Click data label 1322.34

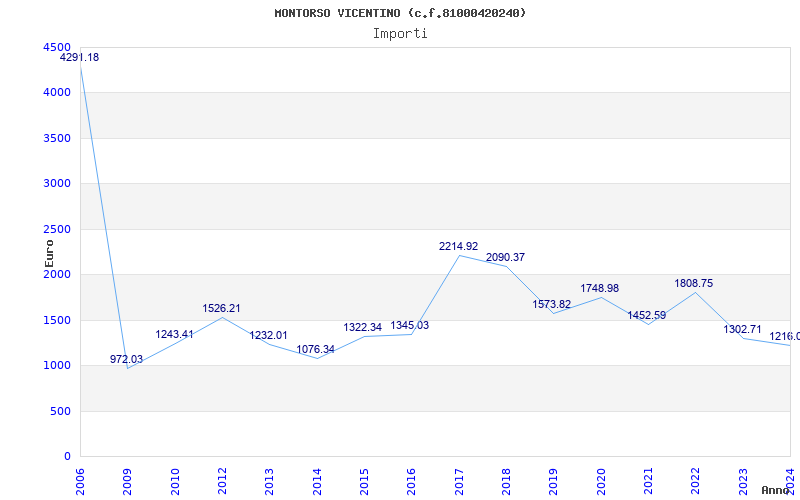pyautogui.click(x=363, y=328)
